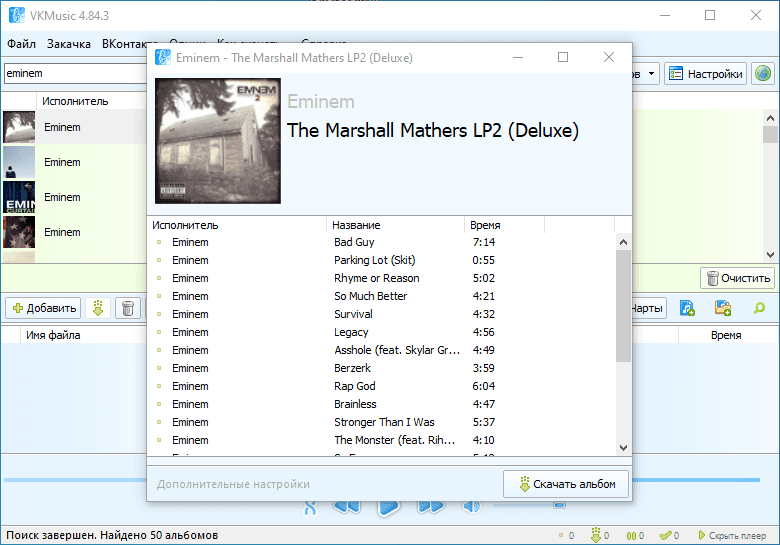This screenshot has height=545, width=780.
Task: Select the Curtain Call album thumbnail in results
Action: [19, 197]
